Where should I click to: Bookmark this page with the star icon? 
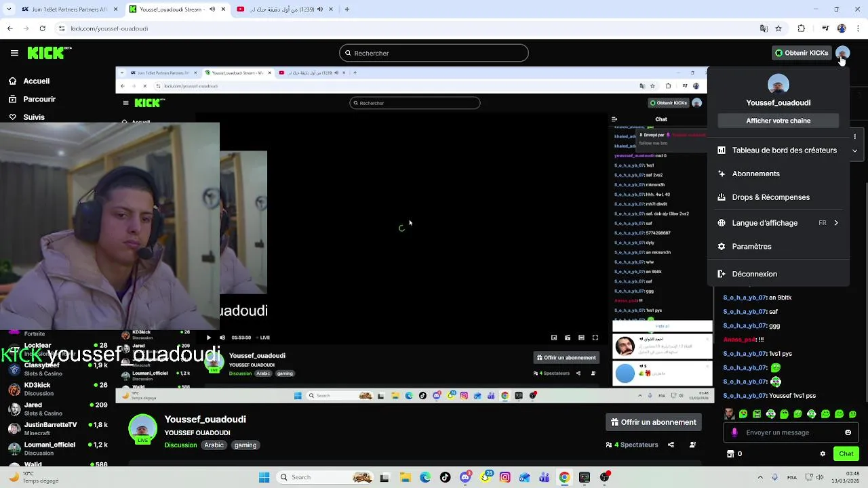click(778, 28)
